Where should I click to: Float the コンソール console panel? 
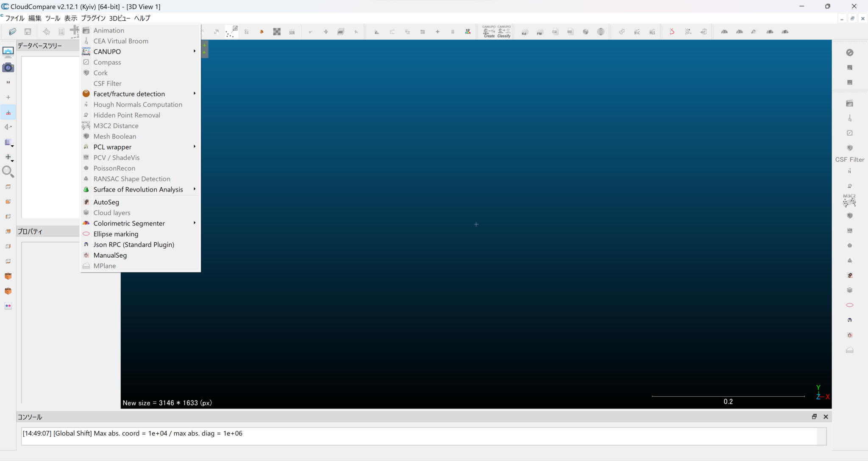click(x=814, y=417)
